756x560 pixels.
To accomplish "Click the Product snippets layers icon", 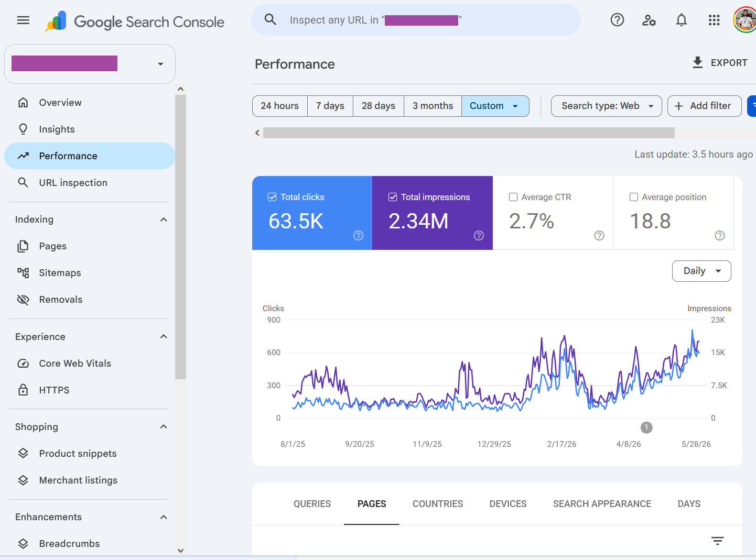I will (x=23, y=453).
